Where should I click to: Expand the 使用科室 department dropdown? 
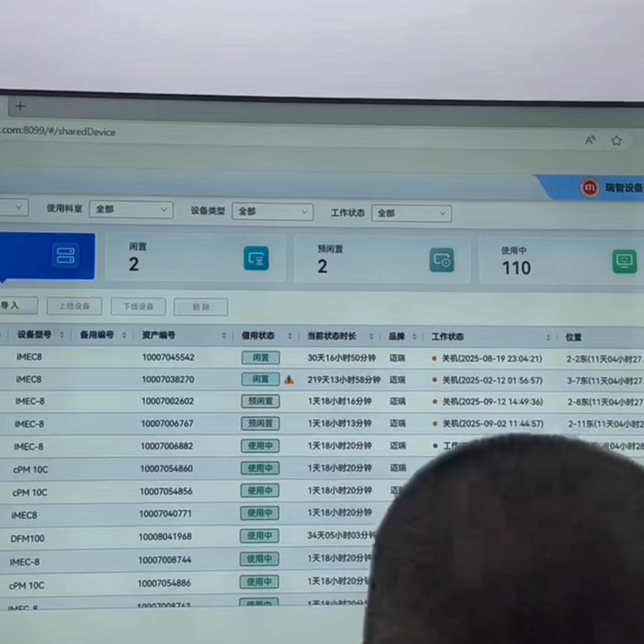click(131, 210)
